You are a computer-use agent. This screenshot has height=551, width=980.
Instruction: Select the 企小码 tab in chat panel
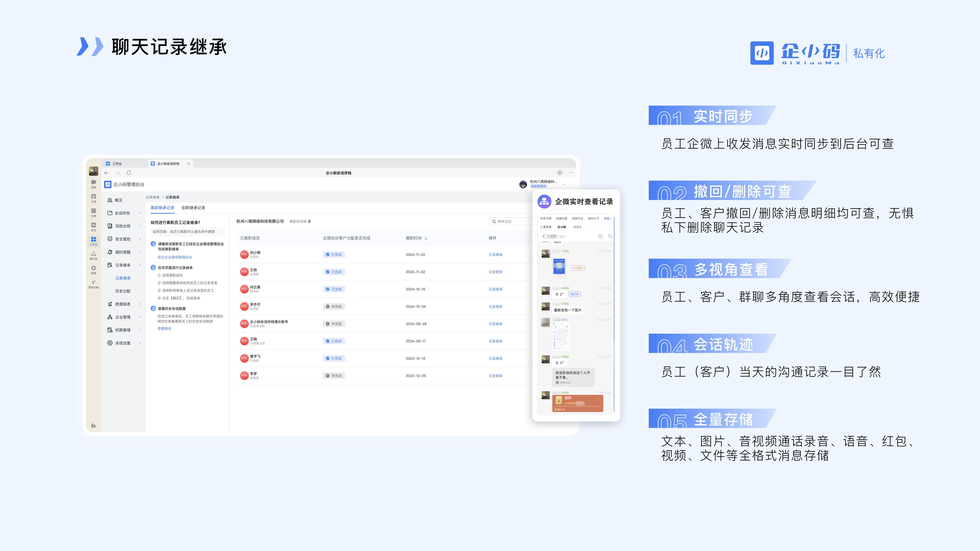tap(561, 227)
